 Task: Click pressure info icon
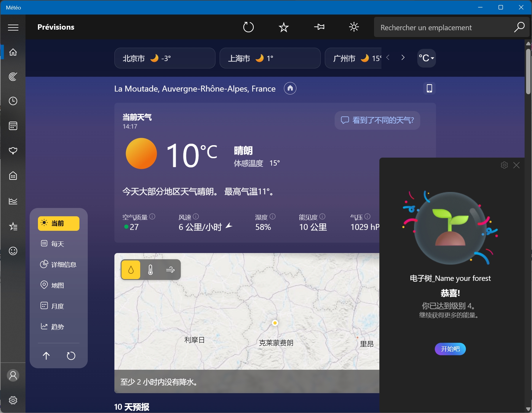pyautogui.click(x=368, y=217)
